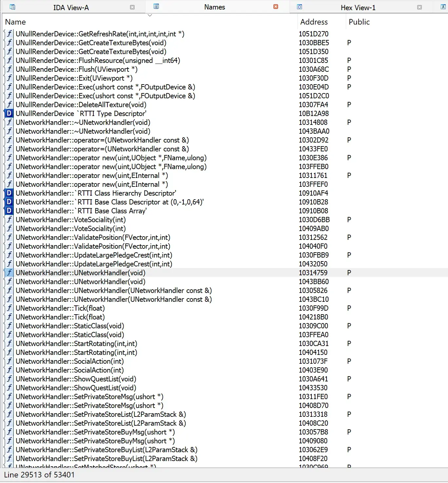
Task: Click function icon of UpdateLargePledgeCrest row at 1030FBB9
Action: (9, 255)
